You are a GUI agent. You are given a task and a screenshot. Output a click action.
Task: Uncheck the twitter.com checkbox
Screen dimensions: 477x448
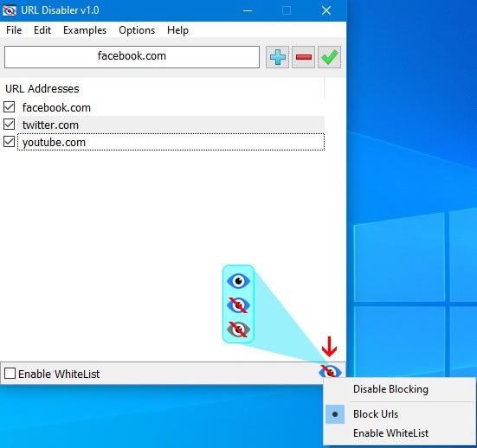pyautogui.click(x=10, y=125)
